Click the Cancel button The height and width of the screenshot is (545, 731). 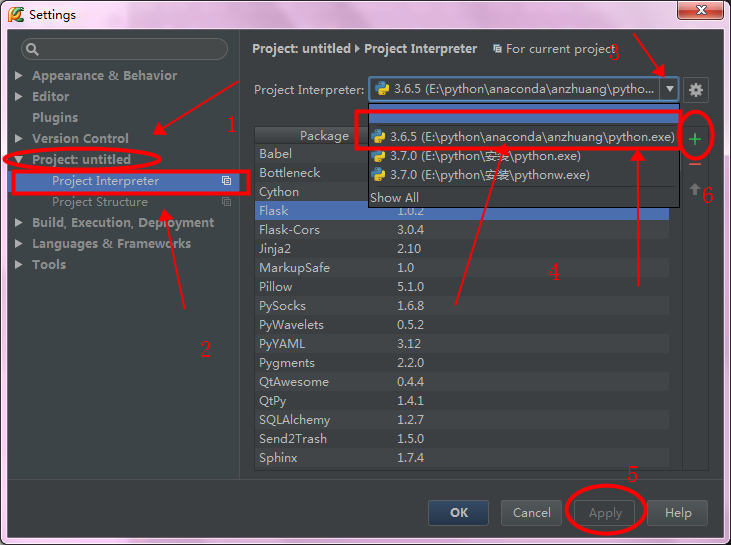pos(531,513)
